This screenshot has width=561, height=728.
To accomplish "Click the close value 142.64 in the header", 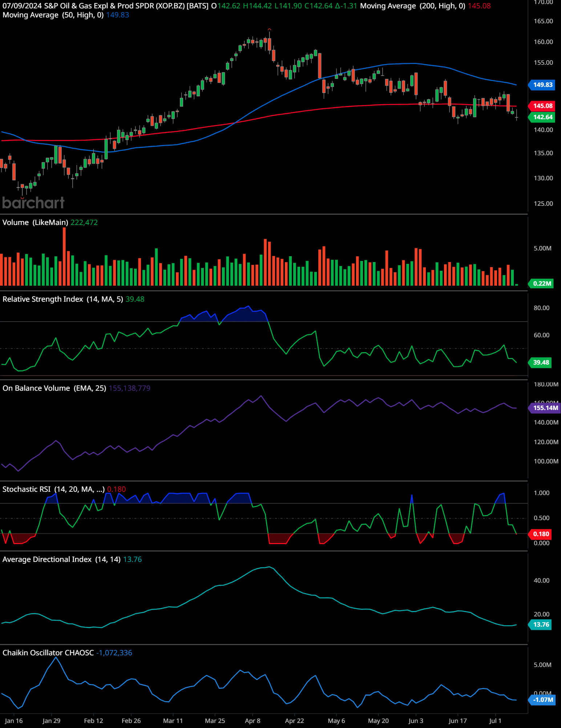I will coord(322,6).
